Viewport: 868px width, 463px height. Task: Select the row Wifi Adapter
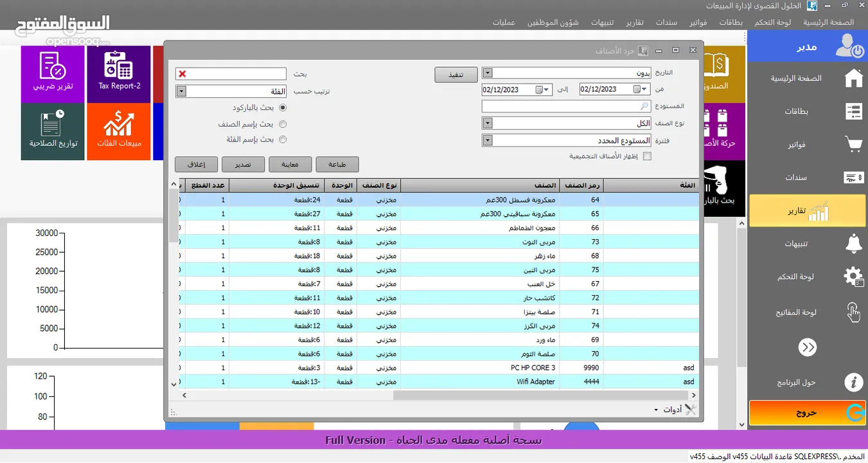pyautogui.click(x=438, y=381)
